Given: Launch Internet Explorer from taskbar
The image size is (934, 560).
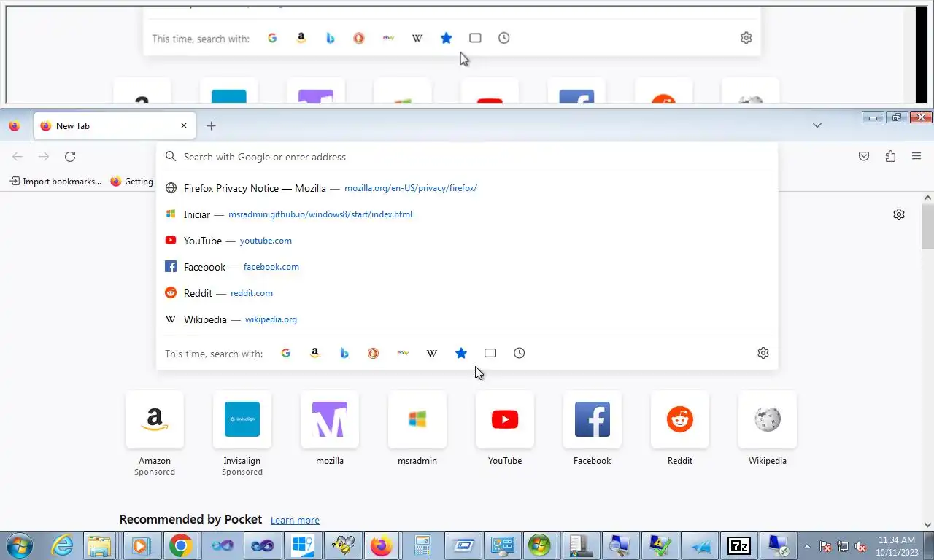Looking at the screenshot, I should click(62, 545).
